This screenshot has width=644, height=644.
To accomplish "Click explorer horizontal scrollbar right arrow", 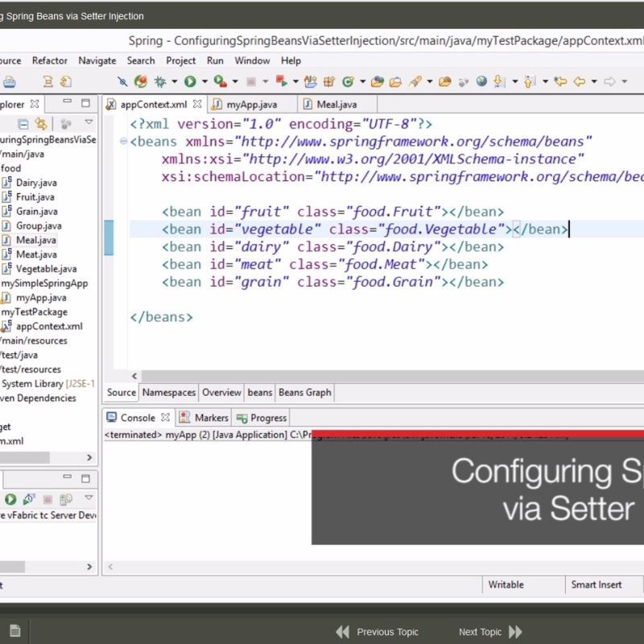I will pyautogui.click(x=89, y=457).
